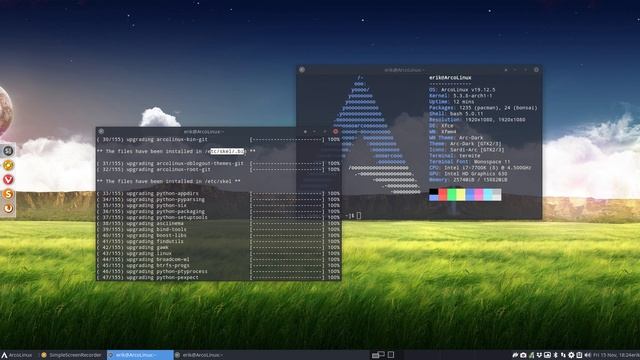Select the highlighted erik@ArcoLinux taskbar entry
Screen dimensions: 640x360
coord(140,355)
